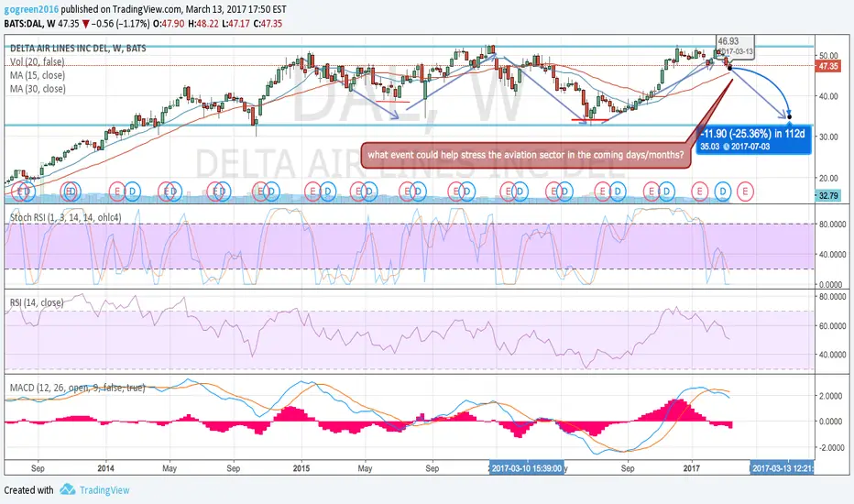Click the MA (15, close) indicator label
The height and width of the screenshot is (504, 854).
tap(38, 75)
